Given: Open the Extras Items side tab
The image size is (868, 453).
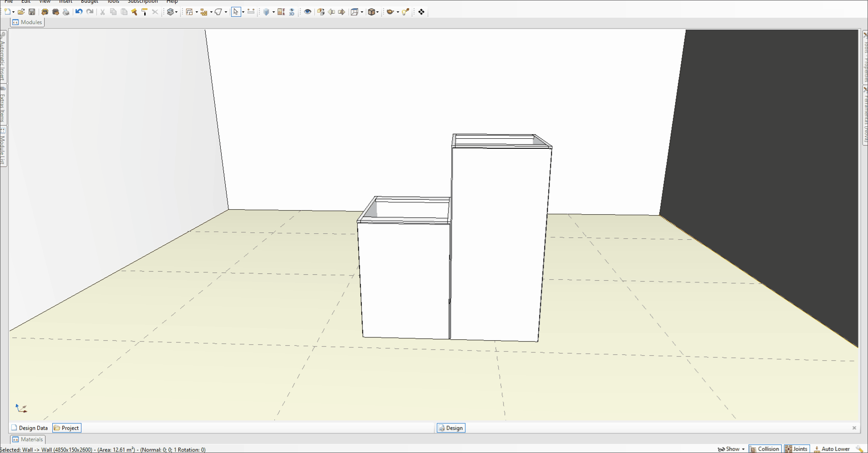Looking at the screenshot, I should 3,105.
